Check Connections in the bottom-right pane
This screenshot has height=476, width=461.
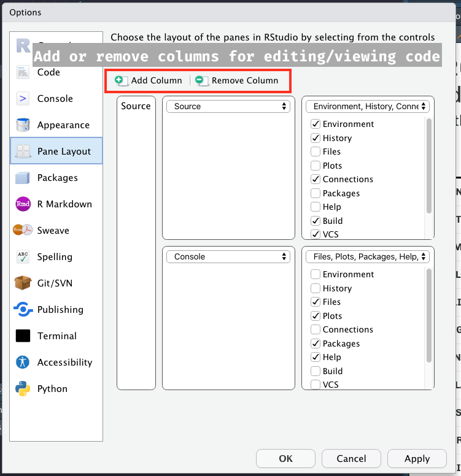point(316,329)
